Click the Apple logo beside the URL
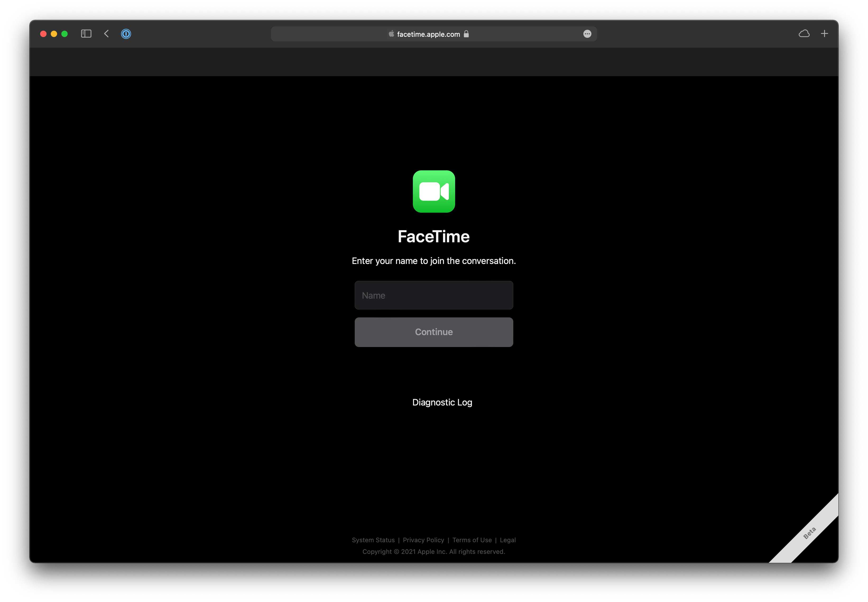This screenshot has width=868, height=602. coord(391,34)
